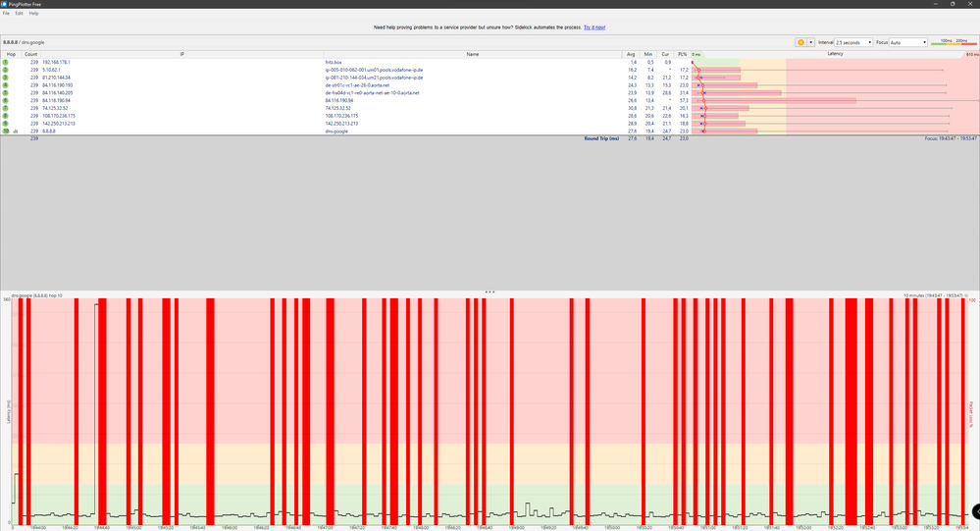Click the 57,3 packet loss value for hop 6
This screenshot has width=980, height=531.
tap(683, 101)
